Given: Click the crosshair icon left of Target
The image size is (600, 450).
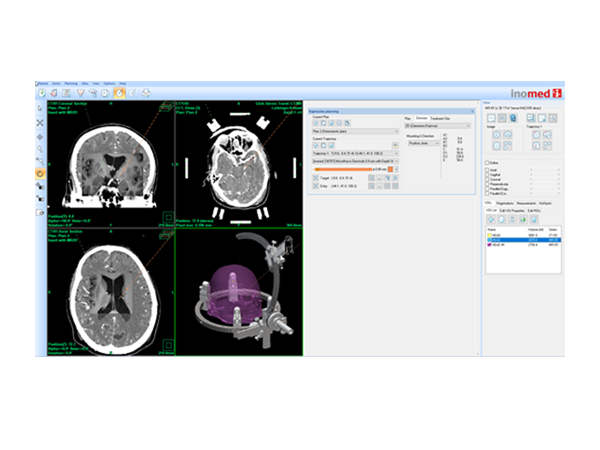Looking at the screenshot, I should point(315,178).
